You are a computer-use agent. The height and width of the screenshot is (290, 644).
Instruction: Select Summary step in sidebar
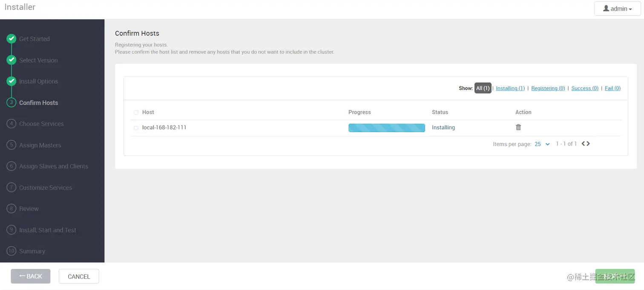[32, 251]
